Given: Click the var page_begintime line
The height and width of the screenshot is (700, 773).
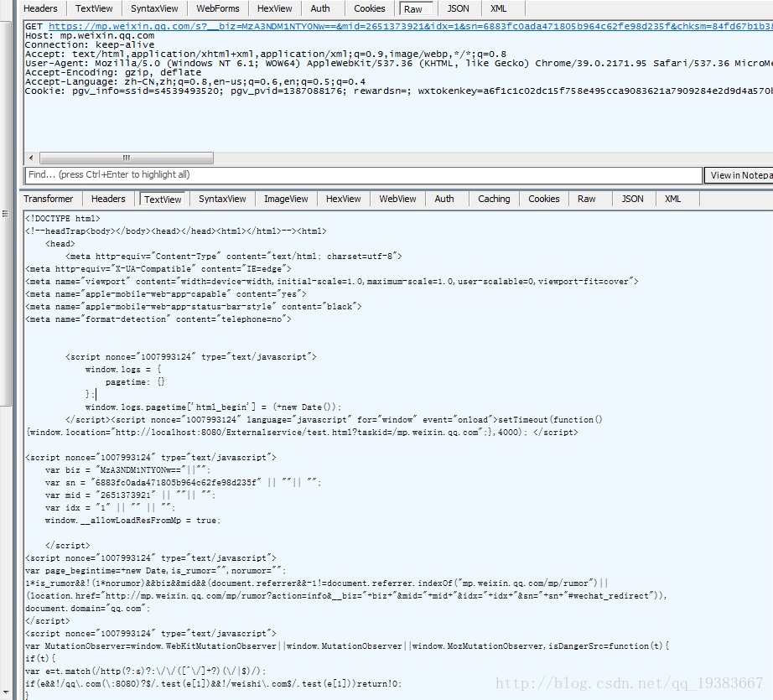Looking at the screenshot, I should [x=156, y=570].
